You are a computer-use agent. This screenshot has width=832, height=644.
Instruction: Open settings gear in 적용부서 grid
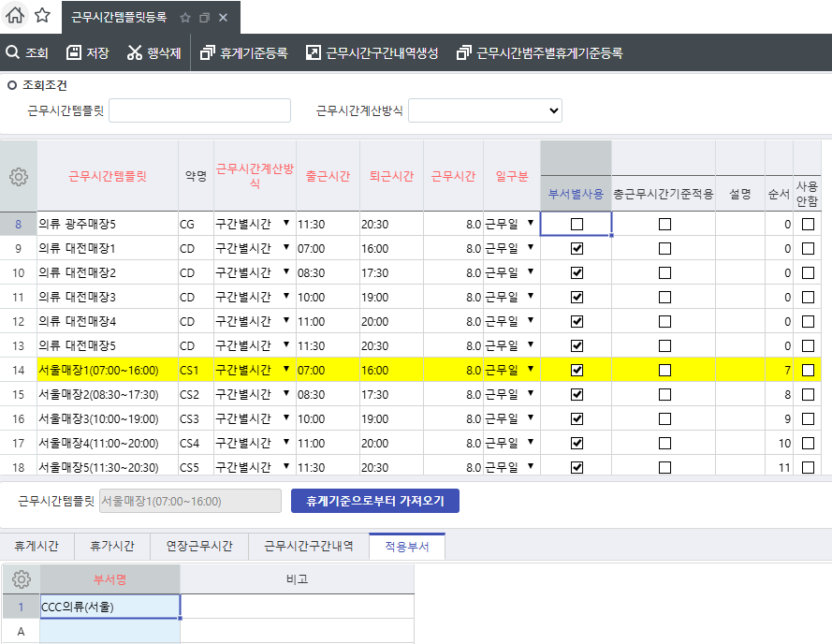coord(21,579)
